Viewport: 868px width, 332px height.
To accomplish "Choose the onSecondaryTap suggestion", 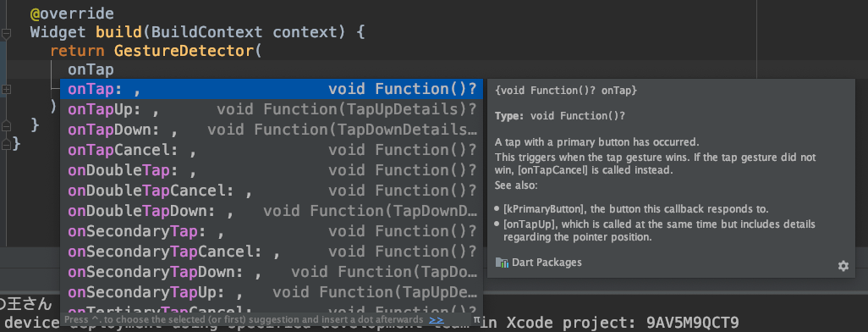I will 272,231.
